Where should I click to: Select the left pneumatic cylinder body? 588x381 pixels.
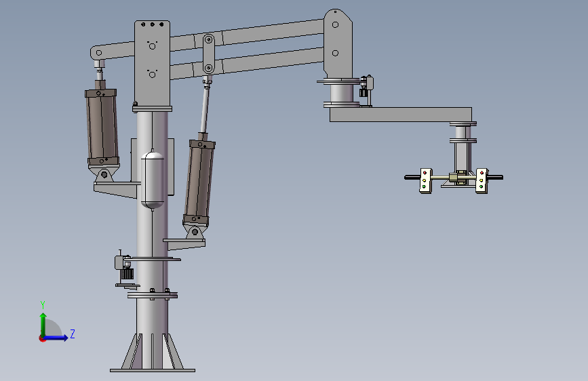(102, 127)
